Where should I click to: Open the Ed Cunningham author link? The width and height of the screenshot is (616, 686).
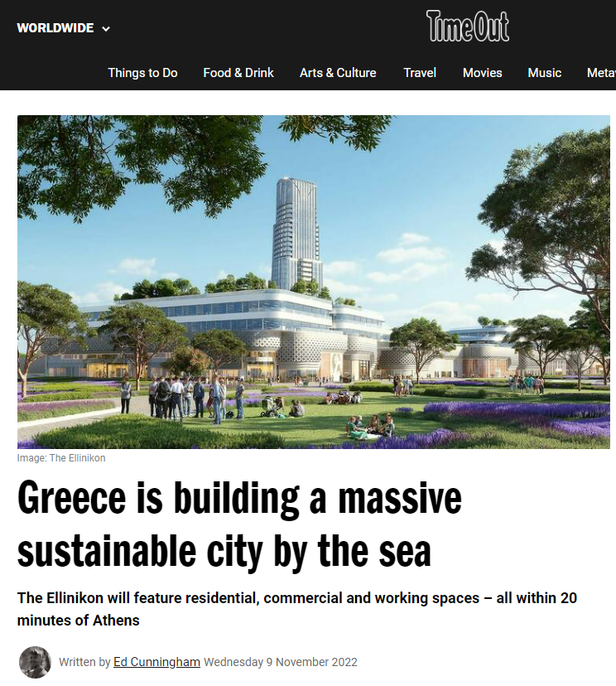156,663
